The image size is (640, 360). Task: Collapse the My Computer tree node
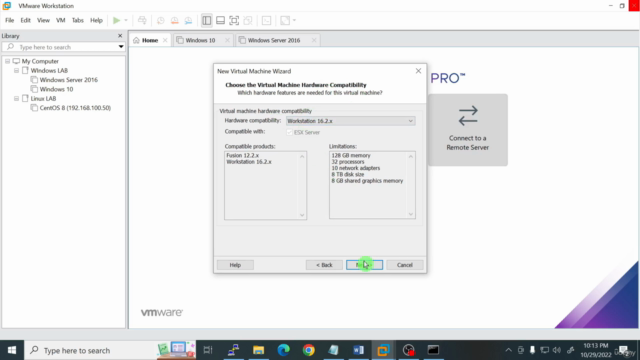point(7,61)
